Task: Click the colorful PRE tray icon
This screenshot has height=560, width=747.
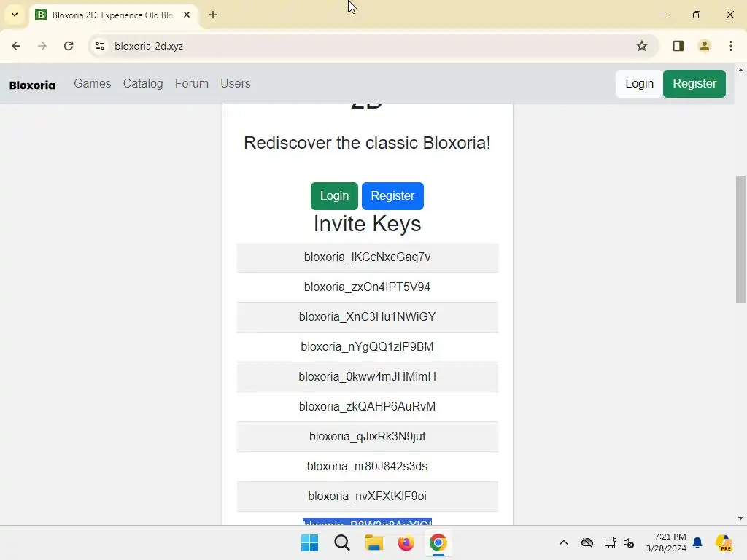Action: click(724, 542)
